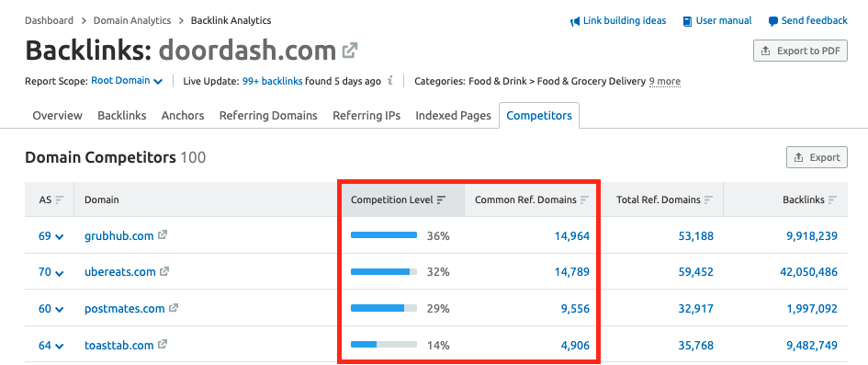Sort by the Backlinks column sort icon
The width and height of the screenshot is (868, 365).
(832, 200)
